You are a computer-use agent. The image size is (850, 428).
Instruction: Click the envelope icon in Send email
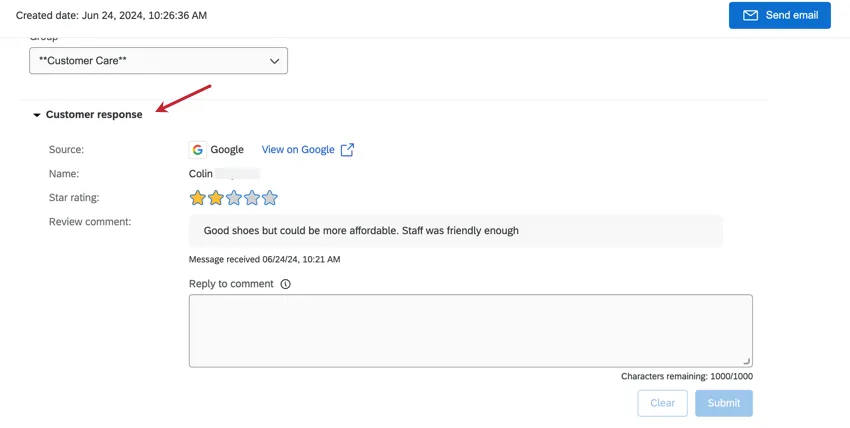pyautogui.click(x=750, y=15)
